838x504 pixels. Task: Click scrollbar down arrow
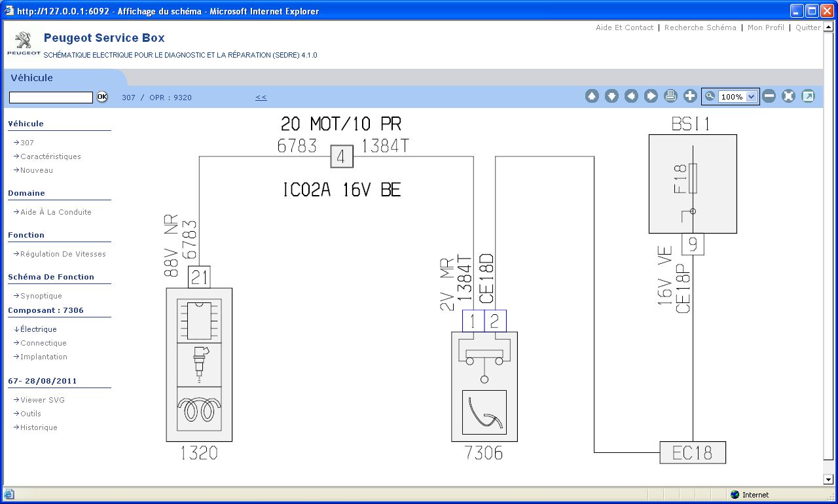click(829, 480)
